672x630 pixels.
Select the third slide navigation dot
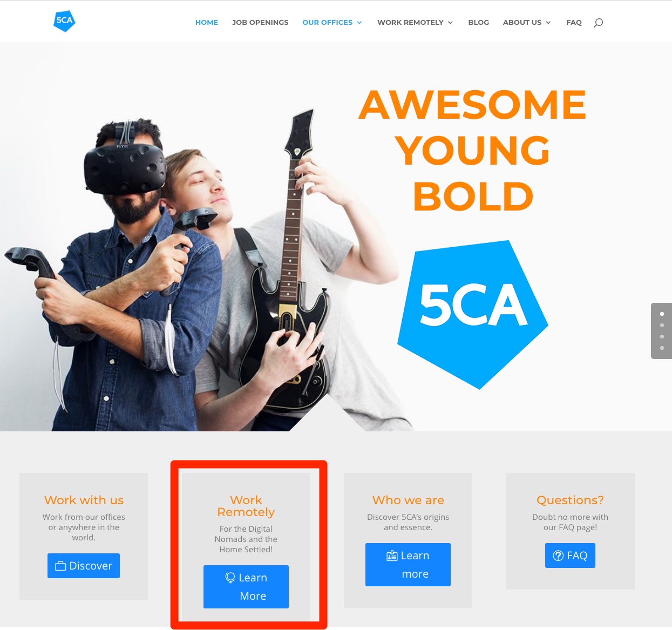pos(662,336)
